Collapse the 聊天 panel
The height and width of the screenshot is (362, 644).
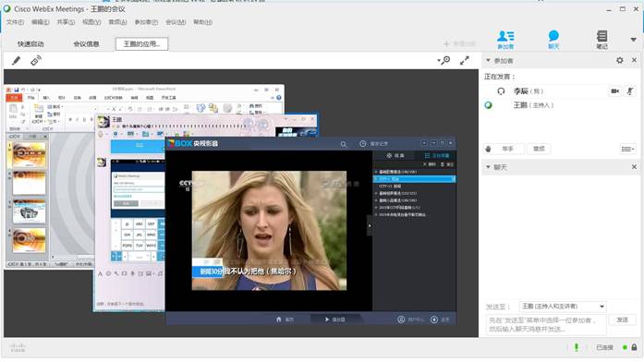pyautogui.click(x=488, y=167)
